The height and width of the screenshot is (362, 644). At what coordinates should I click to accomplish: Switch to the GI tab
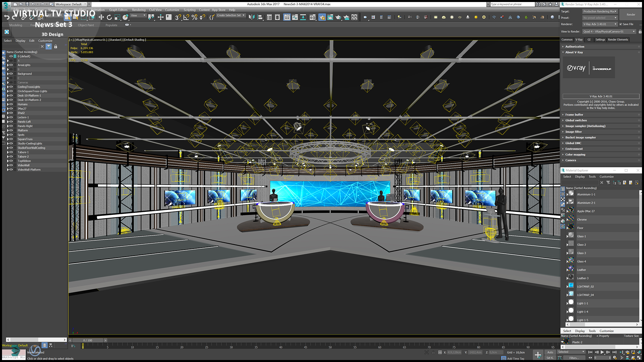coord(589,40)
